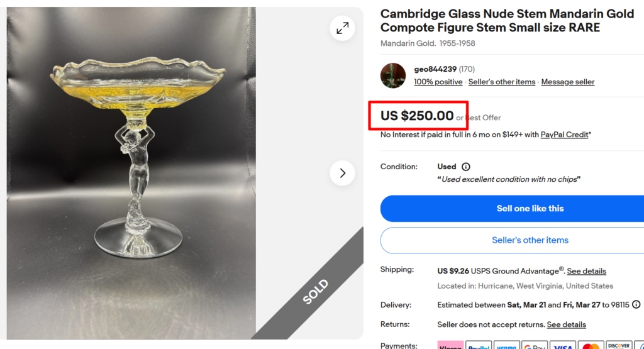
Task: Click the Klarna payment icon
Action: (450, 345)
